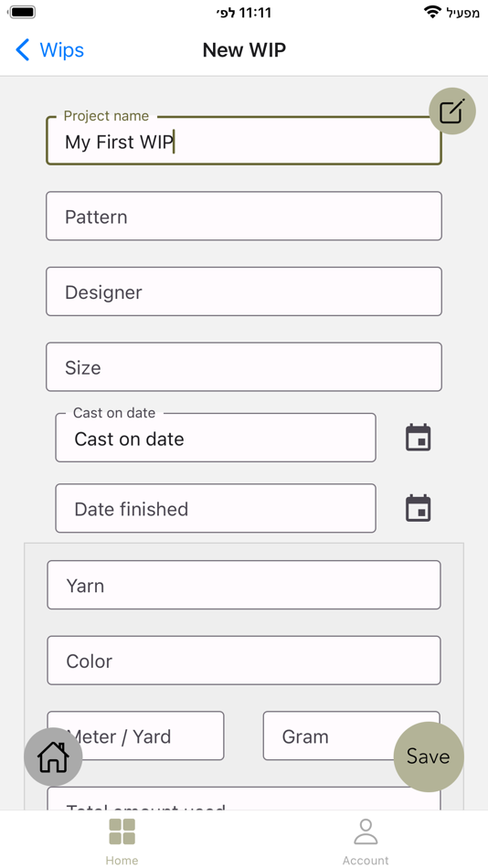Go back to Wips list
The height and width of the screenshot is (868, 488).
click(x=50, y=50)
